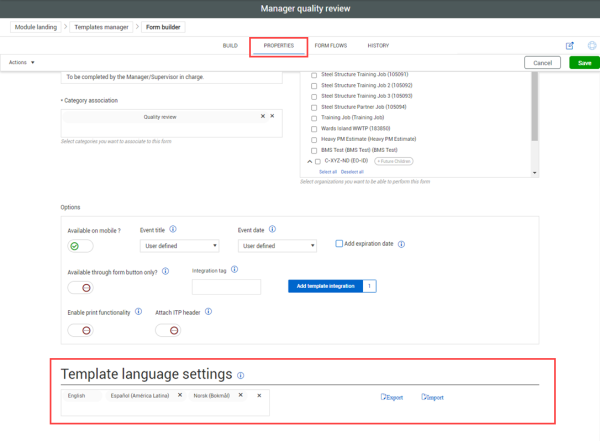Viewport: 600px width, 441px height.
Task: Check the Add expiration date checkbox
Action: tap(339, 244)
